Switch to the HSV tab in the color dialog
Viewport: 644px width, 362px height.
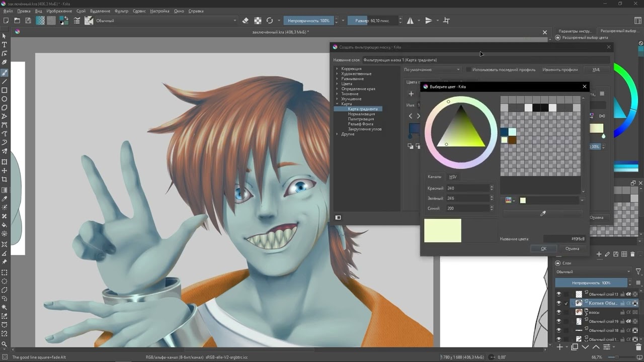453,176
